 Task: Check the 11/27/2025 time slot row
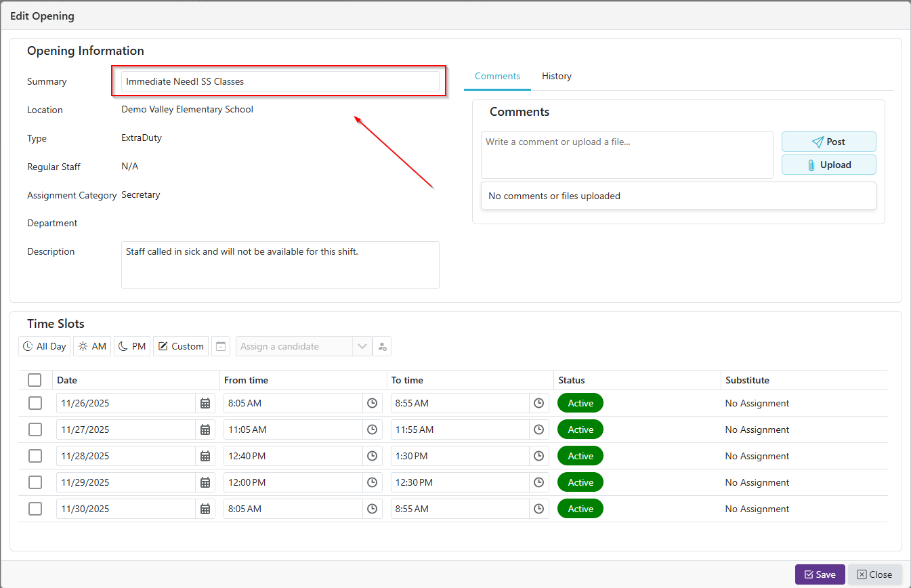click(x=35, y=429)
